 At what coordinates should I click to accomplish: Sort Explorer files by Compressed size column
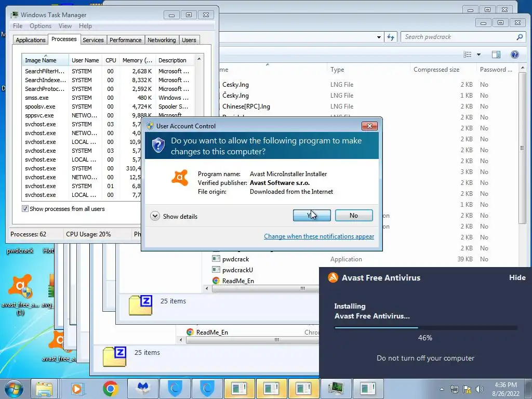click(x=443, y=69)
